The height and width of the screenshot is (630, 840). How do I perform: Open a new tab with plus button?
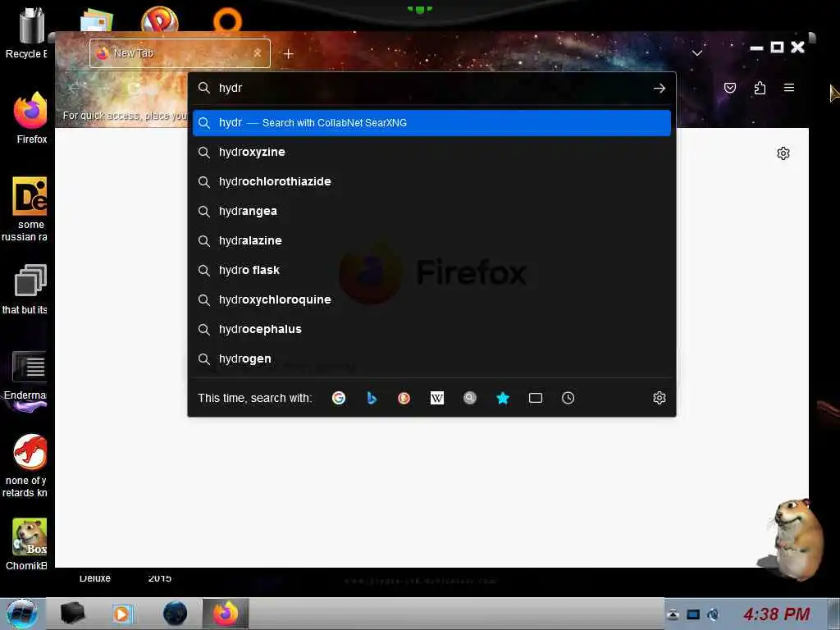click(288, 54)
